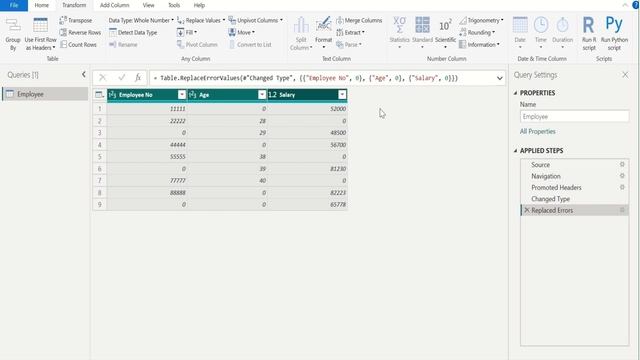The image size is (640, 360).
Task: Click the table menu icon in grid corner
Action: click(x=99, y=95)
